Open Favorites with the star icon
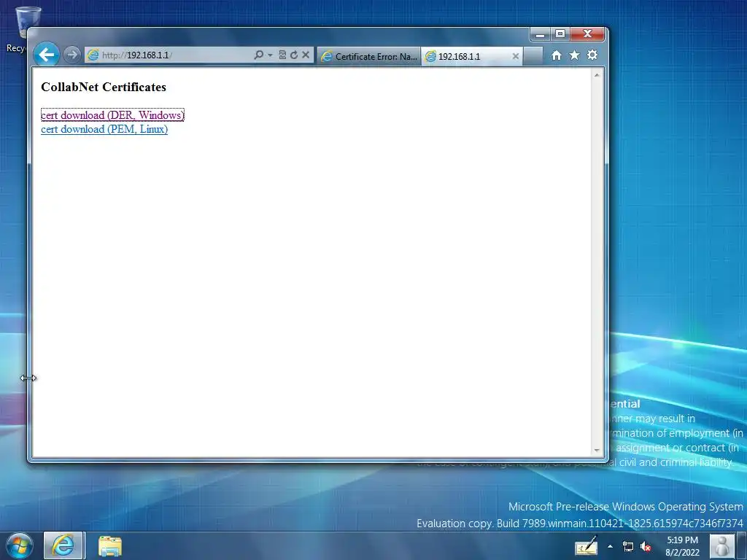 pyautogui.click(x=575, y=55)
